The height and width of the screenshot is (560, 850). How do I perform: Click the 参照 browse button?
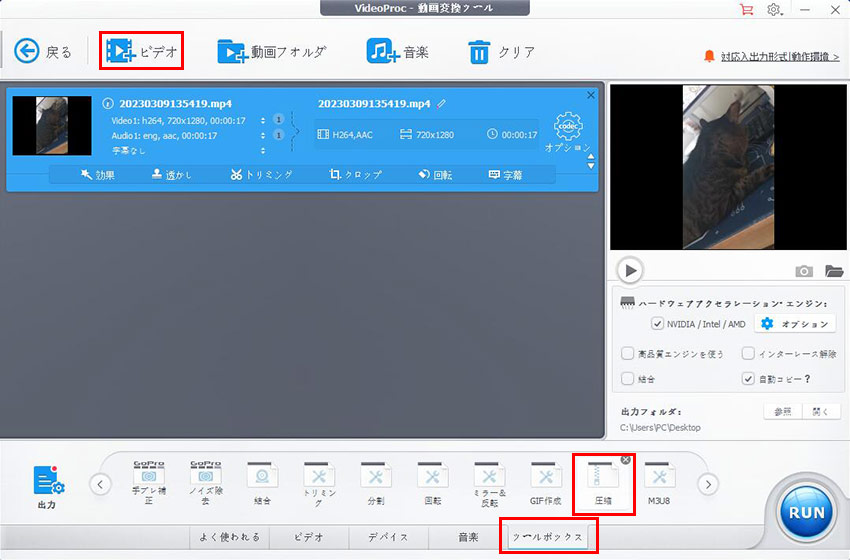pos(782,412)
